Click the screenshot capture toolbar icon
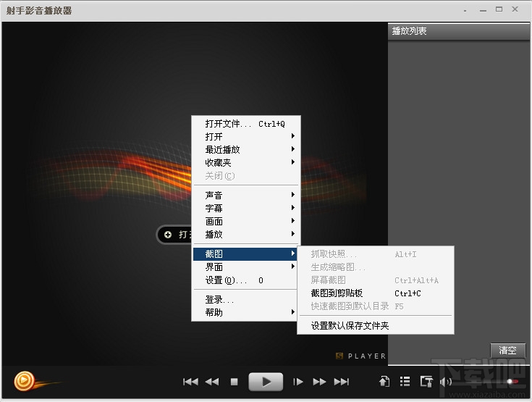The height and width of the screenshot is (402, 532). (x=426, y=382)
